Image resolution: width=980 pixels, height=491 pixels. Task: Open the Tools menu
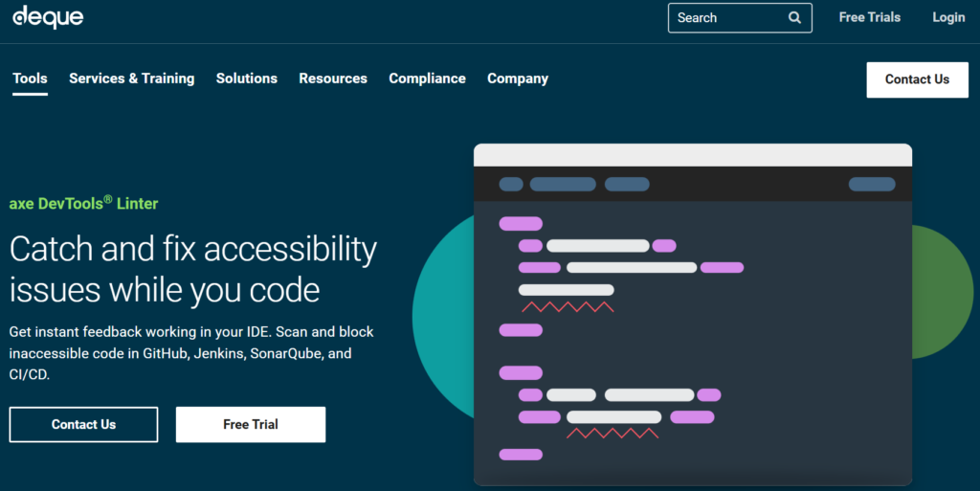tap(30, 78)
